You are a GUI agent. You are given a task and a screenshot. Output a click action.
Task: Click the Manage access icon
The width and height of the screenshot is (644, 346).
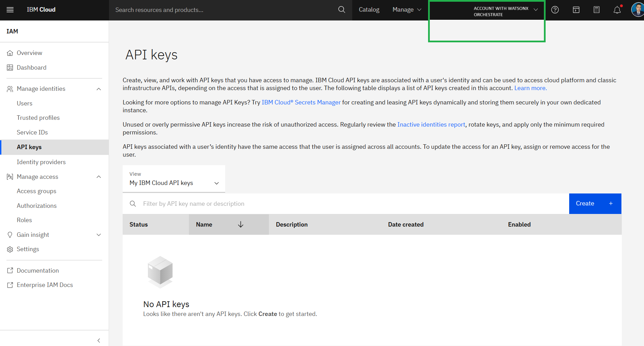click(10, 177)
